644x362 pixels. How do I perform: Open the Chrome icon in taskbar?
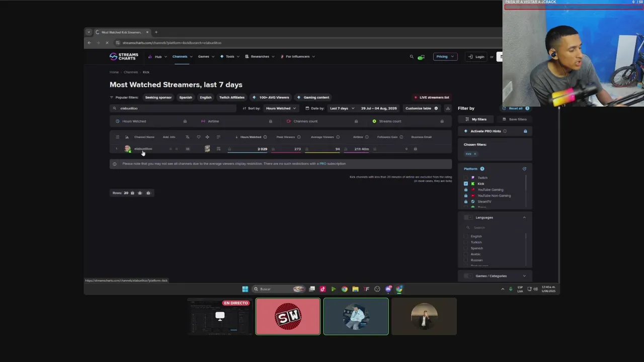pos(344,289)
